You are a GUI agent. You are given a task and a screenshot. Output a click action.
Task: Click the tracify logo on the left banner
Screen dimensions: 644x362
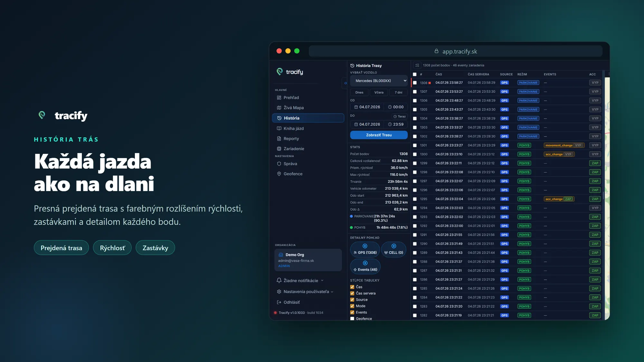(x=63, y=116)
